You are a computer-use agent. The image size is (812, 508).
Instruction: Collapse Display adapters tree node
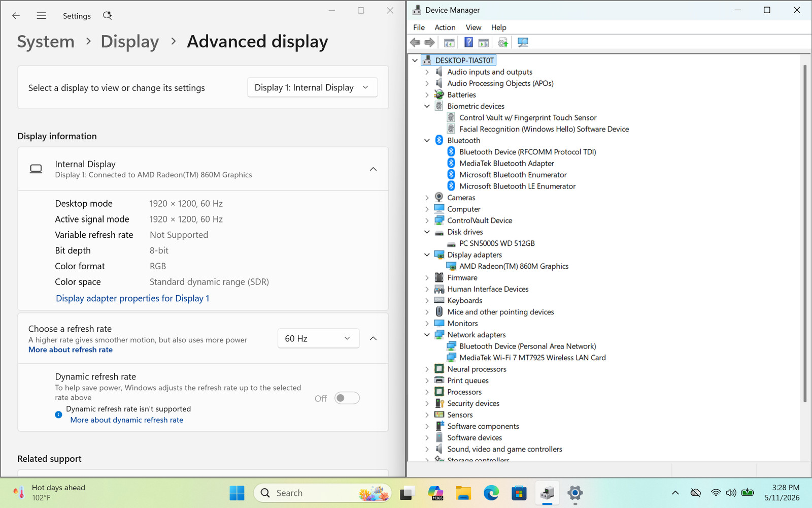click(x=427, y=255)
